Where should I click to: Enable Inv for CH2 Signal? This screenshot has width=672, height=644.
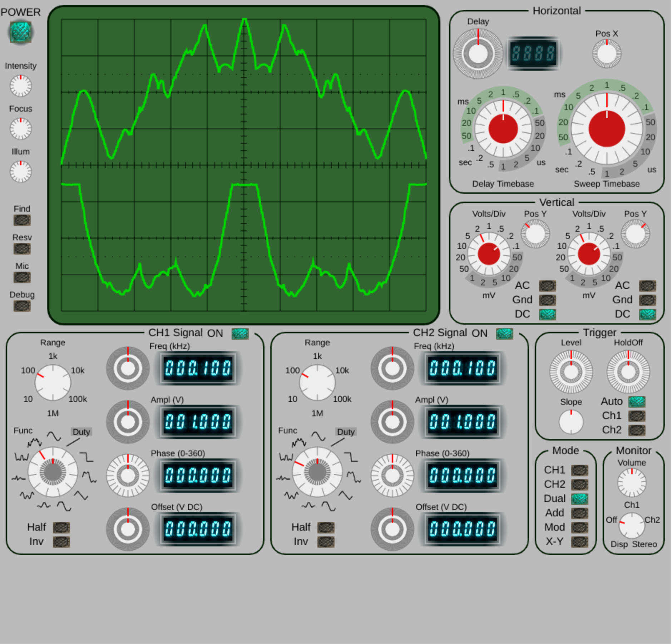pyautogui.click(x=326, y=542)
